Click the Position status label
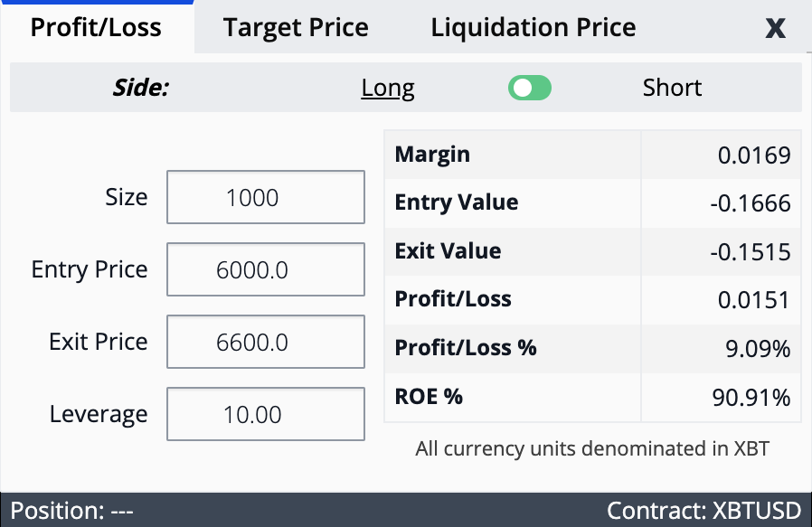 point(72,511)
